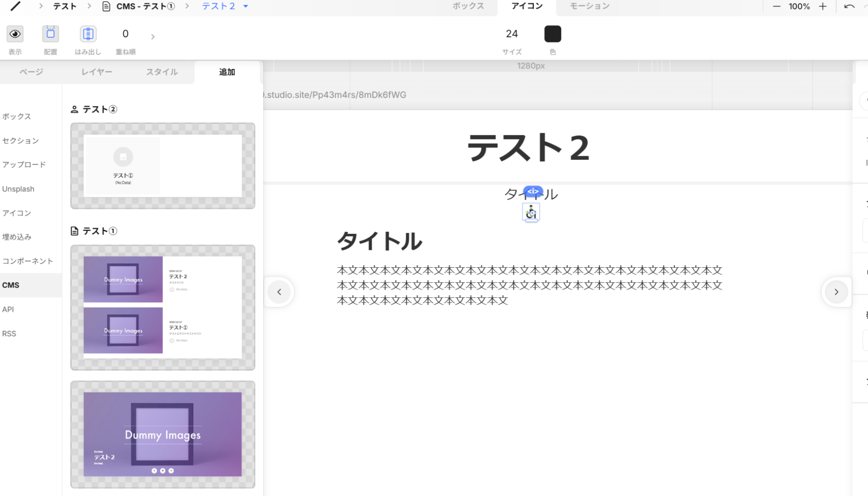868x496 pixels.
Task: Click the テスト② CMS item thumbnail
Action: 163,165
